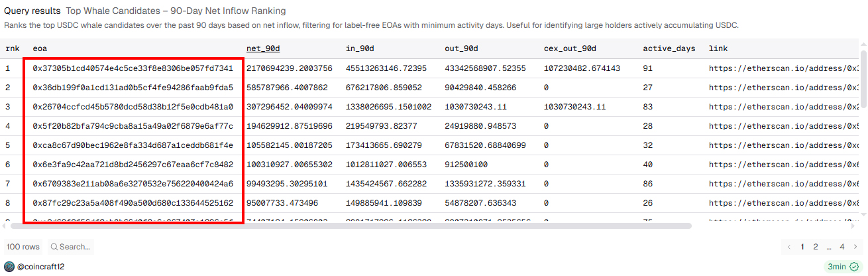Open the @coincraft12 profile link

(x=40, y=267)
